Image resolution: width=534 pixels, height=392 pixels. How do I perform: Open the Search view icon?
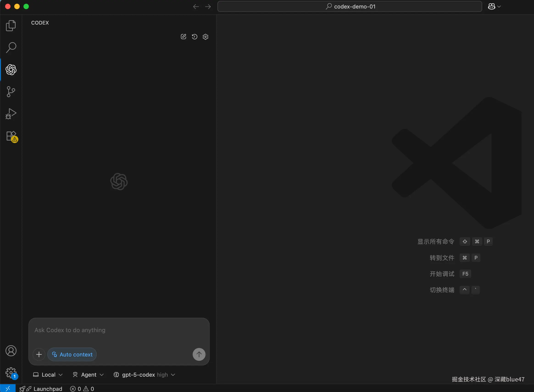coord(11,47)
